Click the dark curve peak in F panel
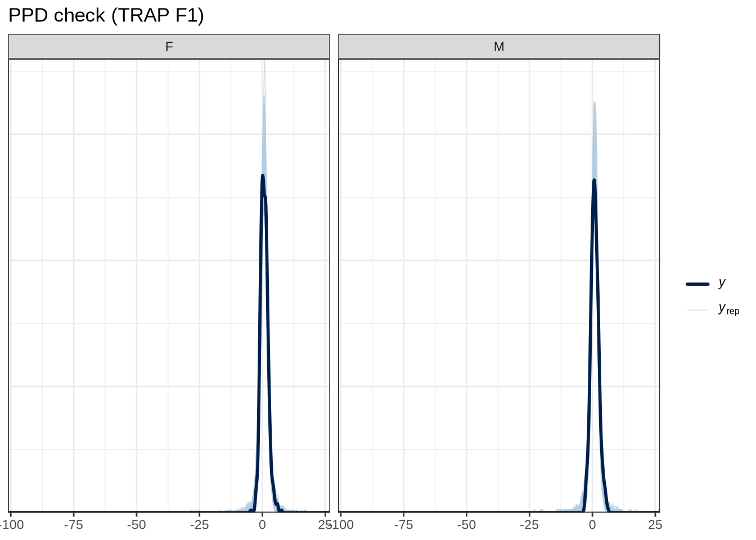The width and height of the screenshot is (756, 540). (x=262, y=176)
